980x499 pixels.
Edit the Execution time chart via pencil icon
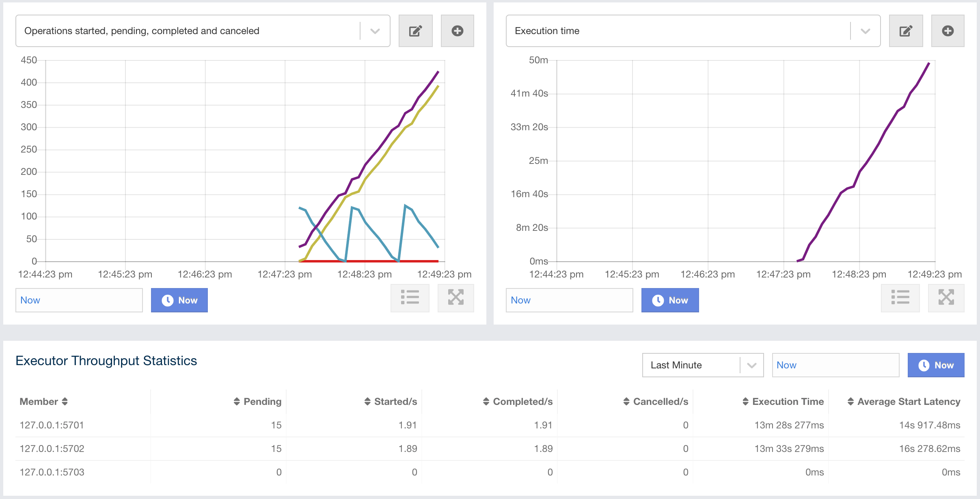pos(906,30)
